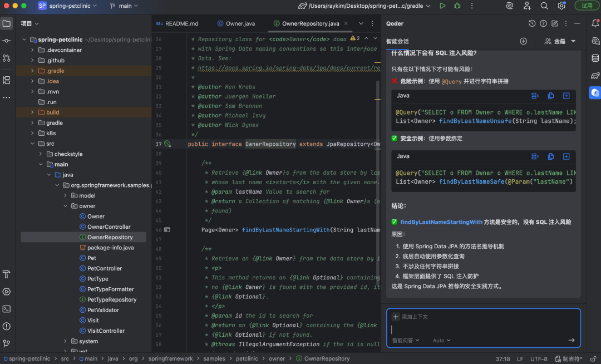Switch to the Owner.java tab
The image size is (601, 364).
tap(236, 23)
